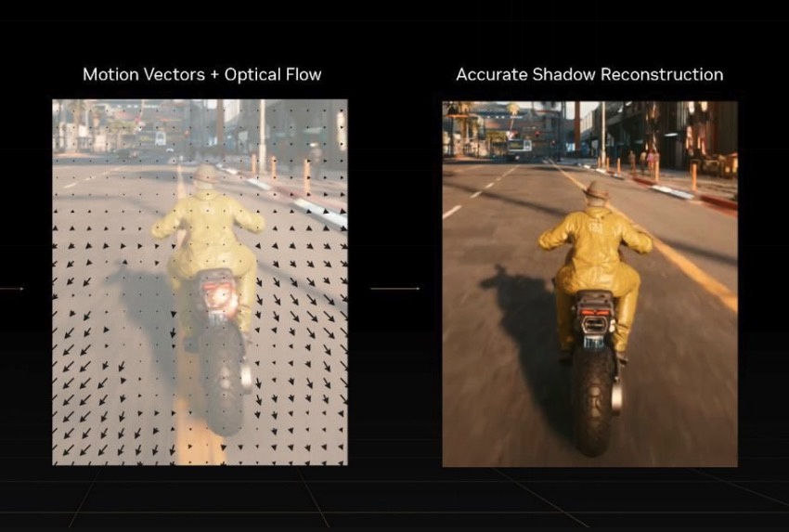Click the rider's helmet in the optical flow image
This screenshot has height=532, width=789.
[x=206, y=176]
